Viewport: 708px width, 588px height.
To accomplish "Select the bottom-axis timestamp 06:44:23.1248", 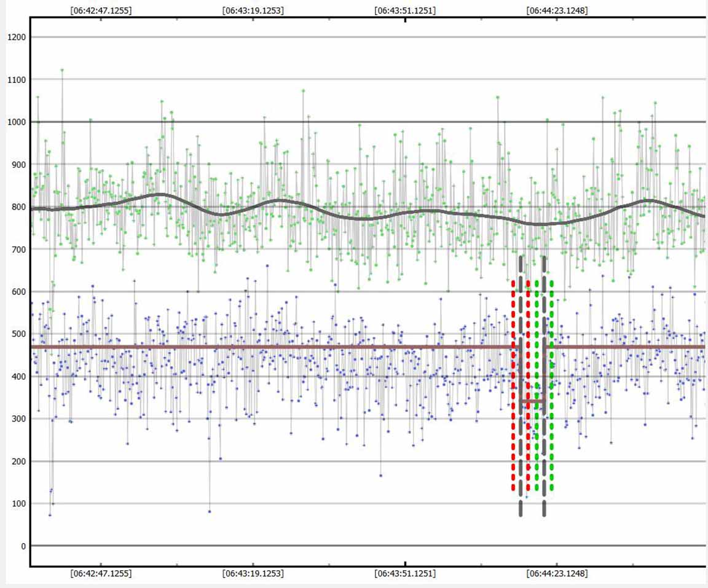I will click(557, 574).
